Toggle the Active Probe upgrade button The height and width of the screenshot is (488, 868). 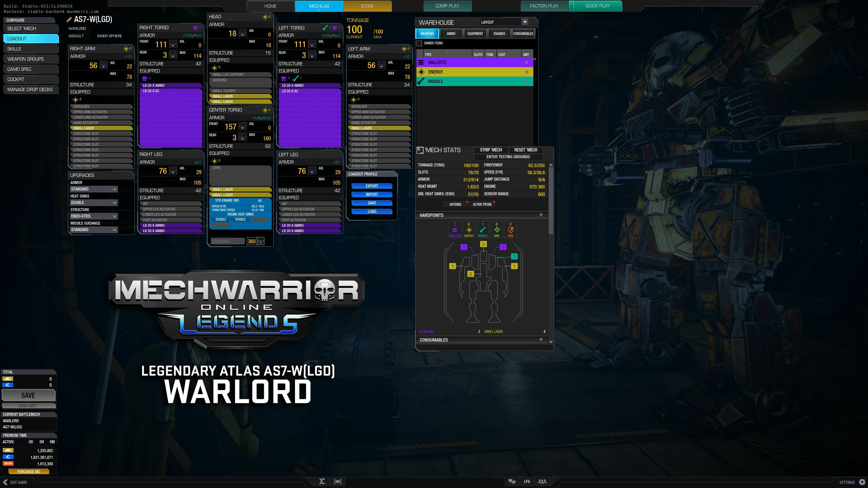tap(482, 204)
